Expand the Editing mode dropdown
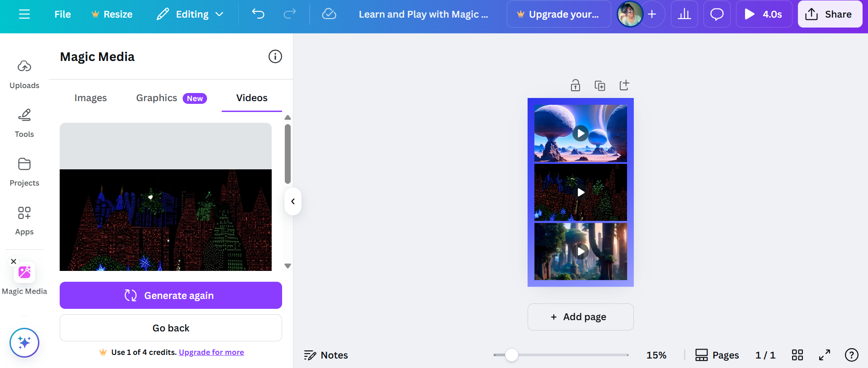The width and height of the screenshot is (868, 368). point(190,14)
